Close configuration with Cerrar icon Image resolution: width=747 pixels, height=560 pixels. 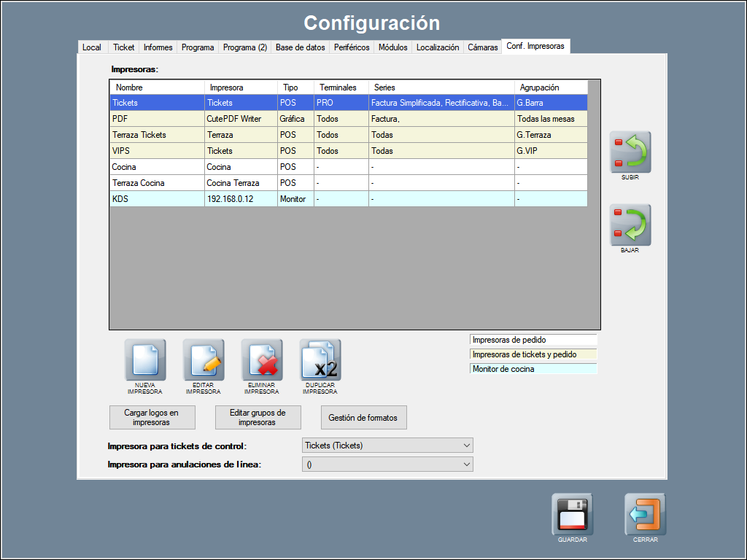point(645,515)
